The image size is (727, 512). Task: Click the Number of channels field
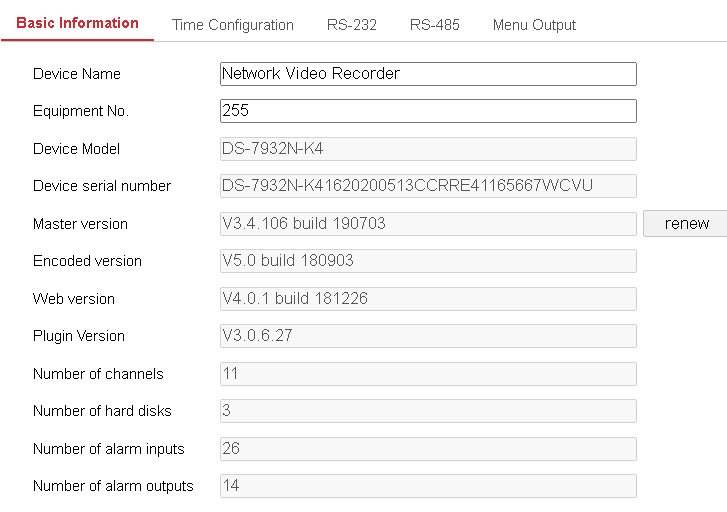tap(427, 374)
